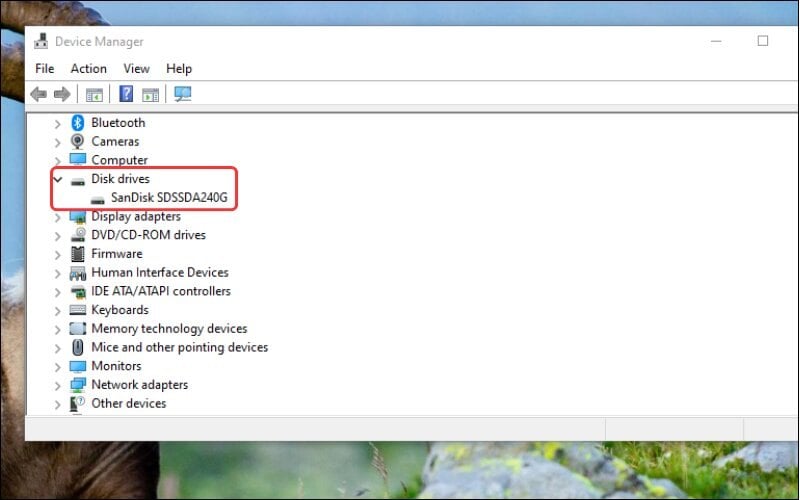800x500 pixels.
Task: Expand the DVD/CD-ROM drives category
Action: [58, 236]
